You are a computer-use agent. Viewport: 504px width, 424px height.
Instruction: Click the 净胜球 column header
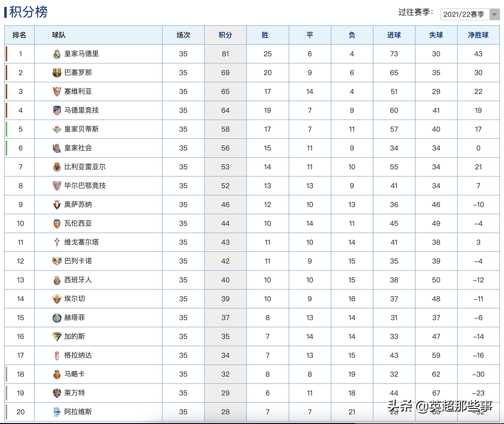click(478, 35)
